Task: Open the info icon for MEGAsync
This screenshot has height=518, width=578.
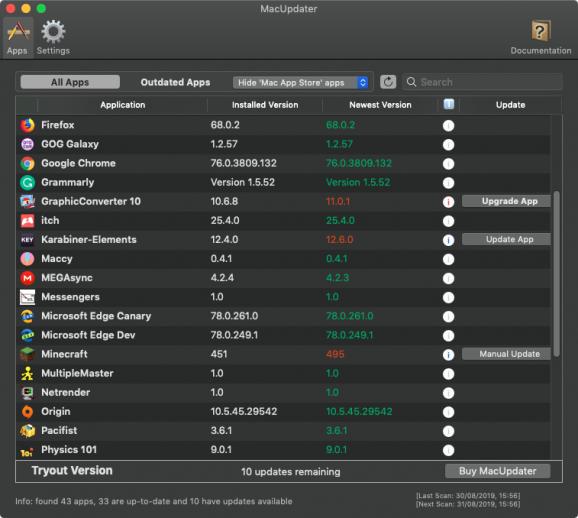Action: [448, 278]
